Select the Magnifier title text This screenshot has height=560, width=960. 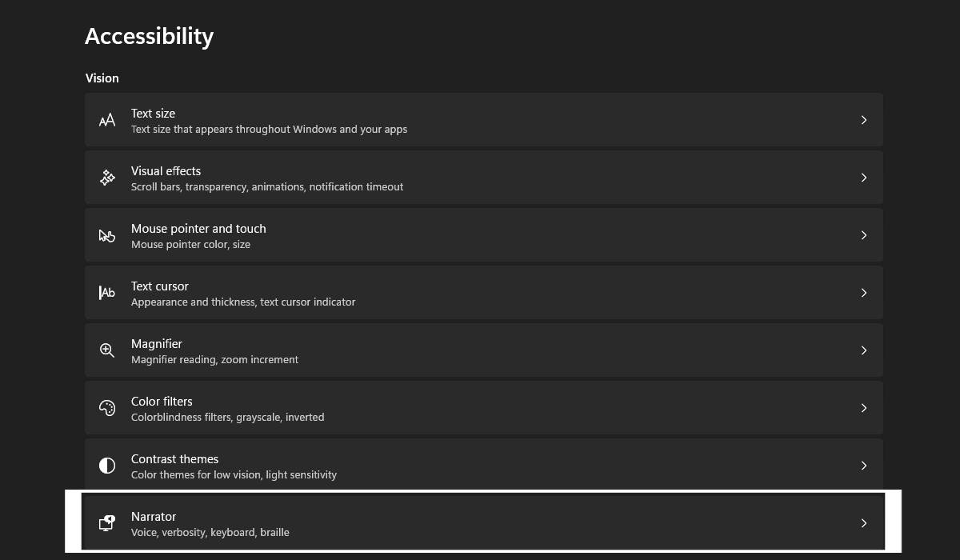point(157,344)
